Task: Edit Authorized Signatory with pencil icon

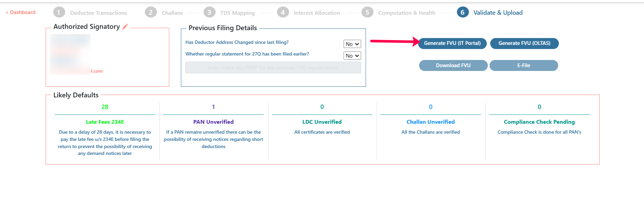Action: click(125, 27)
